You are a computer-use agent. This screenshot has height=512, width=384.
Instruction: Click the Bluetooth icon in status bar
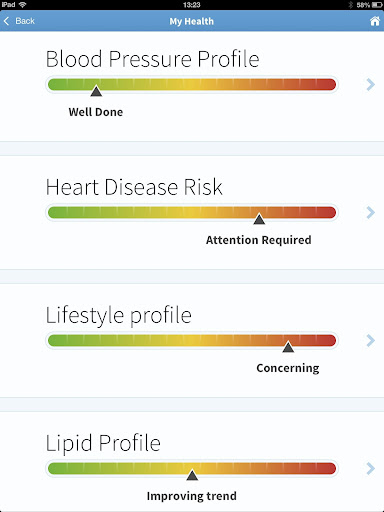[351, 5]
